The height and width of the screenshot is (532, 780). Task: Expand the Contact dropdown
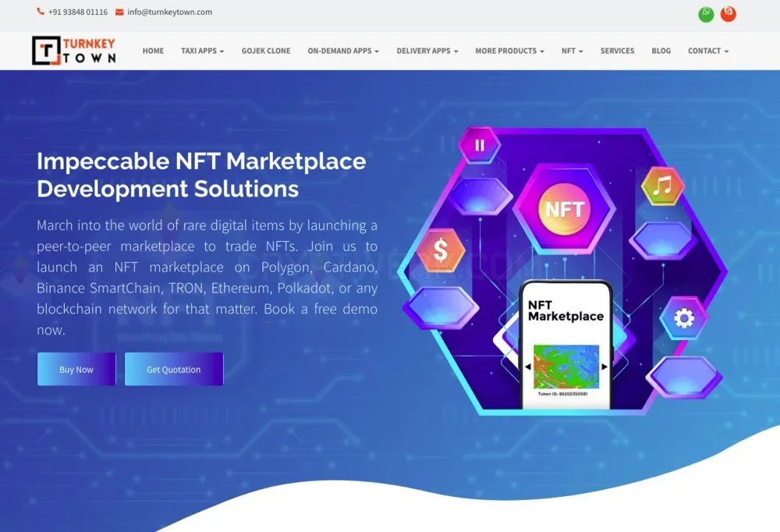(708, 51)
